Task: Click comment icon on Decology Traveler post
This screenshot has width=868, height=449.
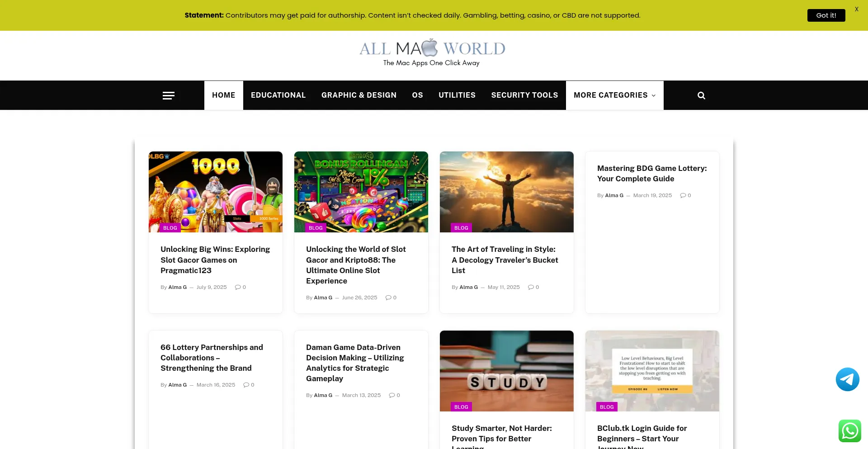Action: click(x=531, y=287)
